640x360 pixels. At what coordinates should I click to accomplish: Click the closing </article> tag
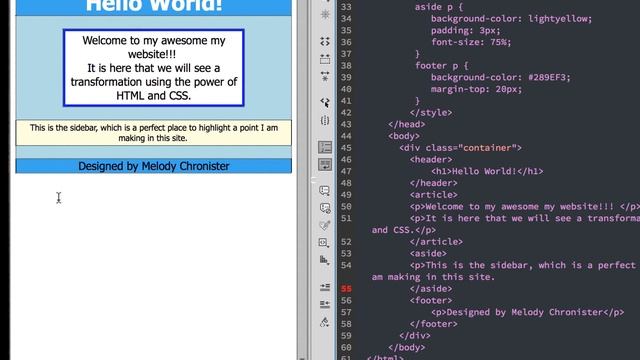pyautogui.click(x=436, y=242)
